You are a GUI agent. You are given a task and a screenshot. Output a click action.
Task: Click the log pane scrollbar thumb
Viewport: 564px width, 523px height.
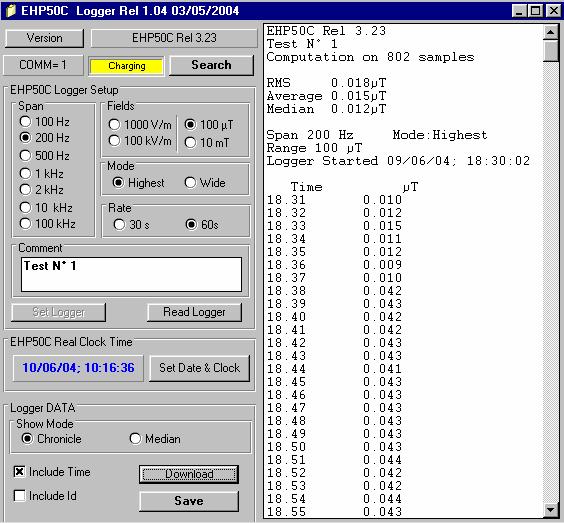click(551, 51)
